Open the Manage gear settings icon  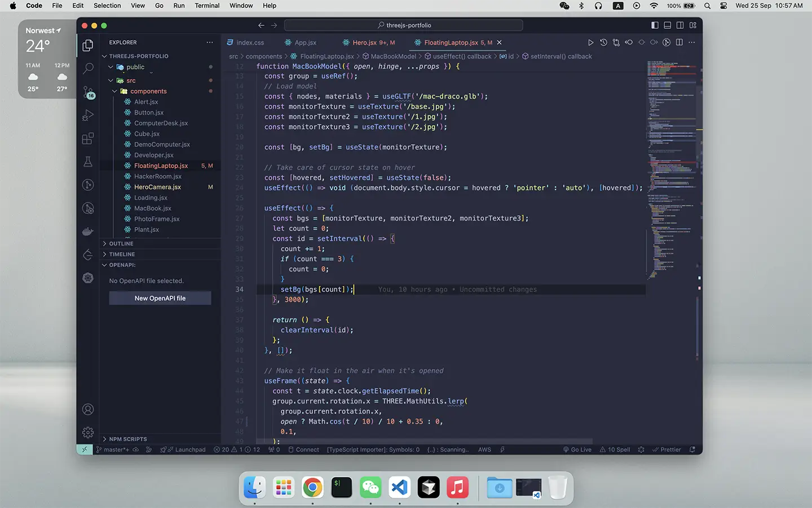(x=88, y=432)
